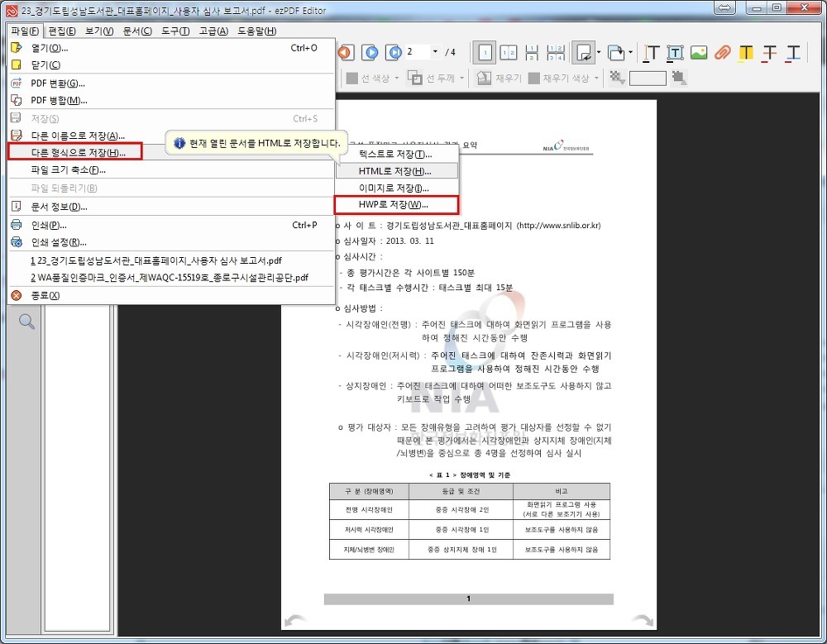Click the 선 색상 gray color swatch
Image resolution: width=827 pixels, height=644 pixels.
351,78
